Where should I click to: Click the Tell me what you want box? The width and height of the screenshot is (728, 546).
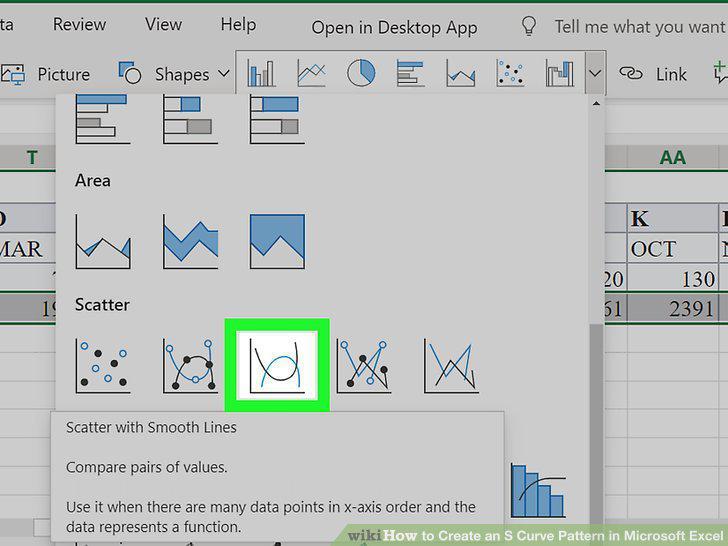(x=640, y=27)
